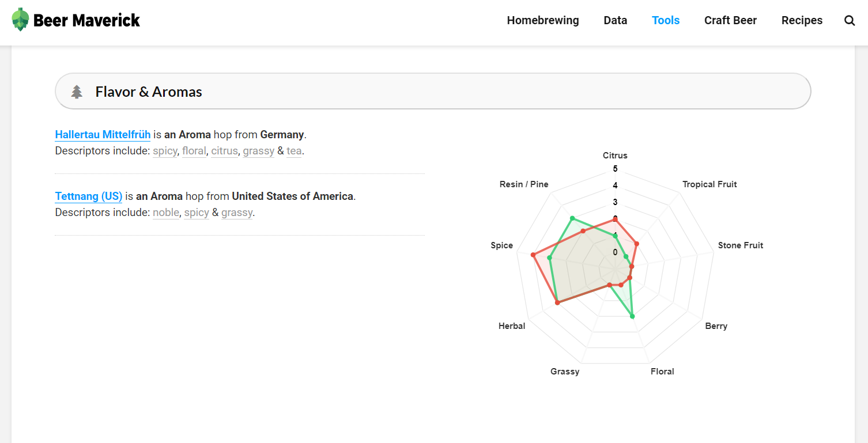Open the Hallertau Mittelfrüh hop page
Screen dimensions: 868x443
[x=103, y=134]
